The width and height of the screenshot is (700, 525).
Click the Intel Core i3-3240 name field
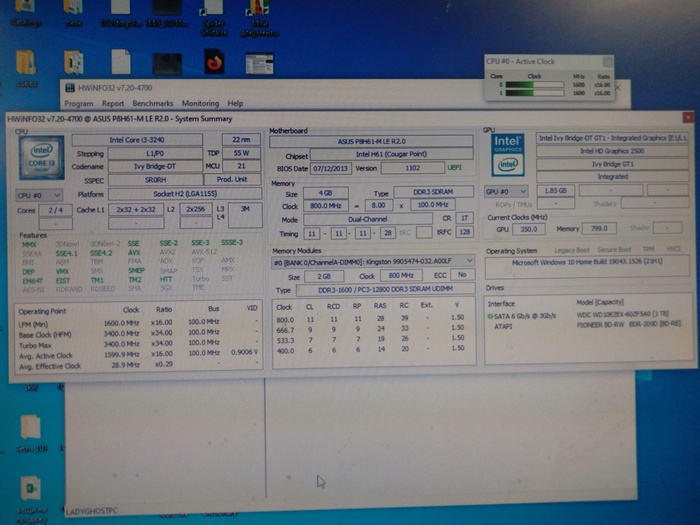(x=137, y=140)
